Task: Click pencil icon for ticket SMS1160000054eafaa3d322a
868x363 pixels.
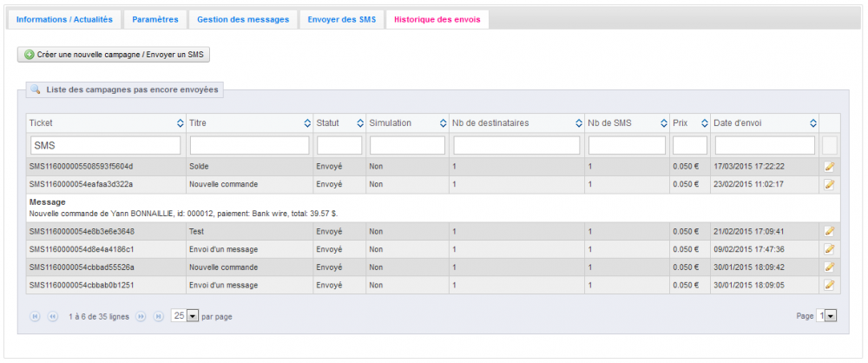Action: [829, 184]
